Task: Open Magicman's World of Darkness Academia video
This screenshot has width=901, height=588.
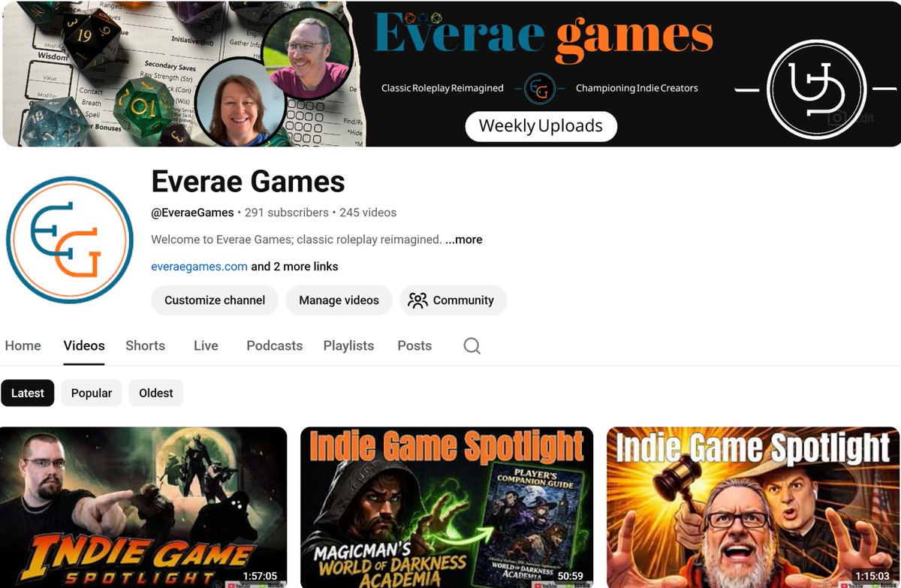Action: [x=447, y=507]
